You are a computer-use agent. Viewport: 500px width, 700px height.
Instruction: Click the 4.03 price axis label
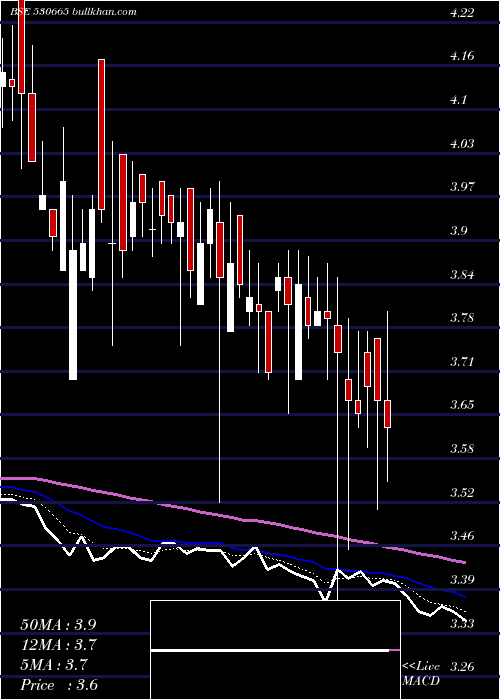click(x=461, y=144)
